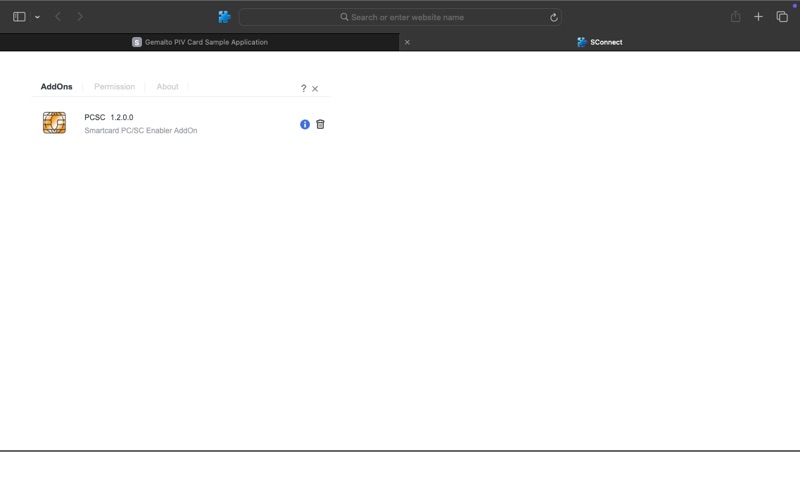
Task: Switch to the Permission section
Action: tap(114, 87)
